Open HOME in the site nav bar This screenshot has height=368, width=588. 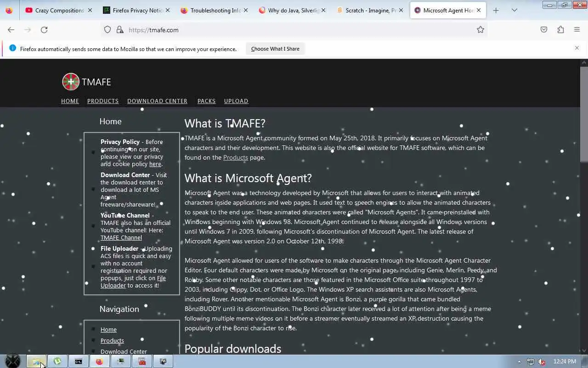pyautogui.click(x=70, y=101)
